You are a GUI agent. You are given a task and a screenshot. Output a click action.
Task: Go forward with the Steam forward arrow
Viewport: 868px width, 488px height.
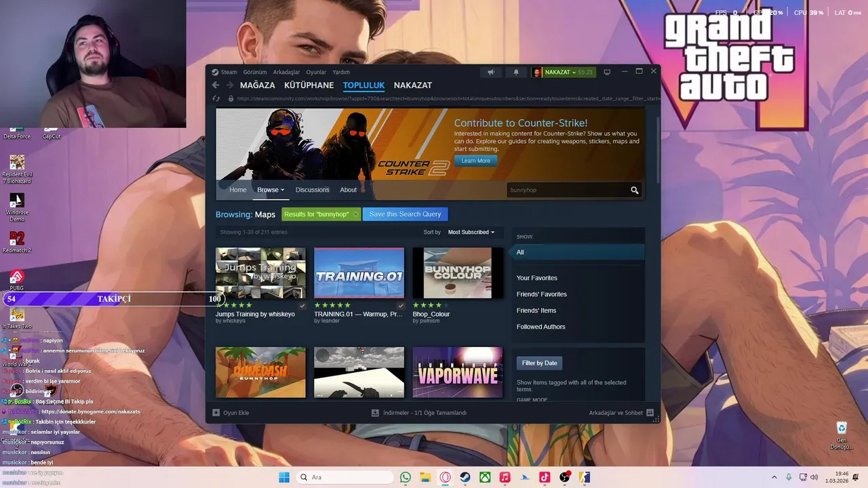[x=229, y=85]
